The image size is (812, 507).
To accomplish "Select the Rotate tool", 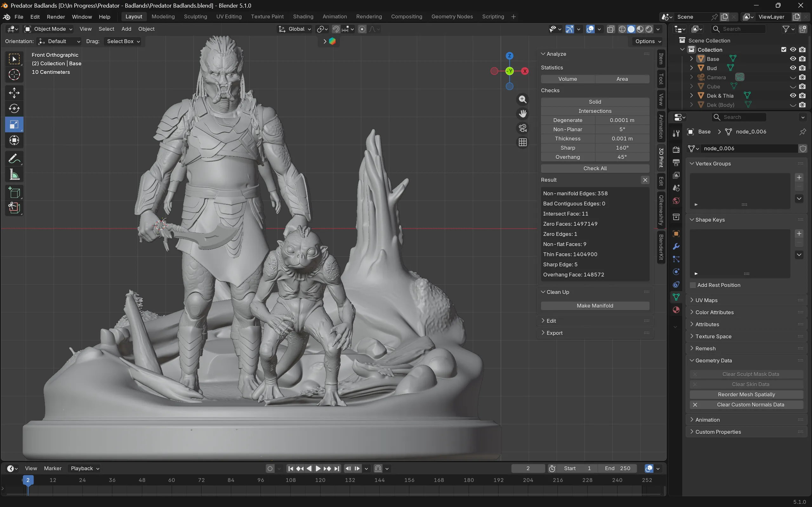I will (x=14, y=109).
